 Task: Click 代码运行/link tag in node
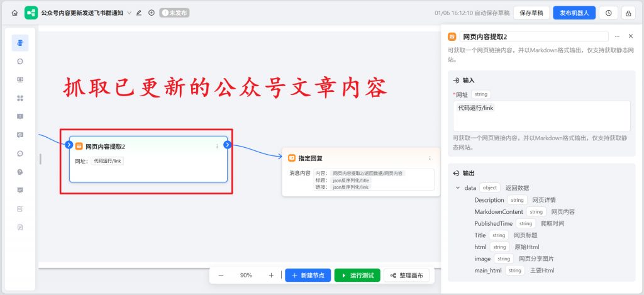(x=107, y=161)
